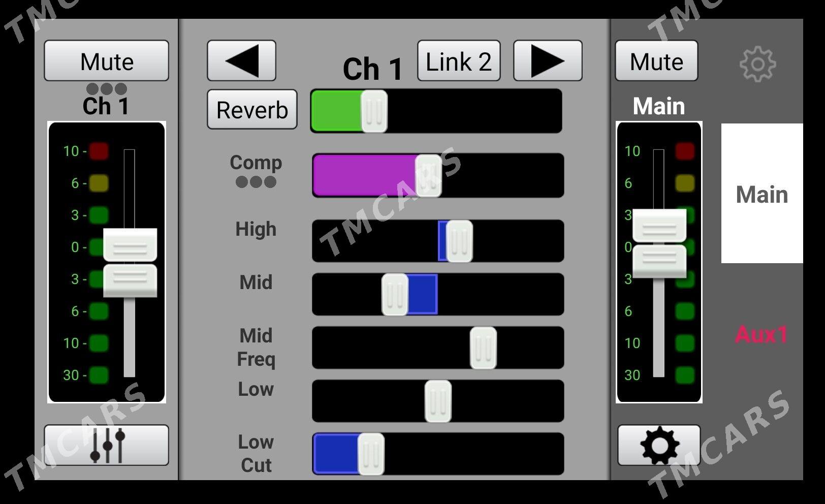
Task: Go to next channel with right arrow
Action: [x=548, y=60]
